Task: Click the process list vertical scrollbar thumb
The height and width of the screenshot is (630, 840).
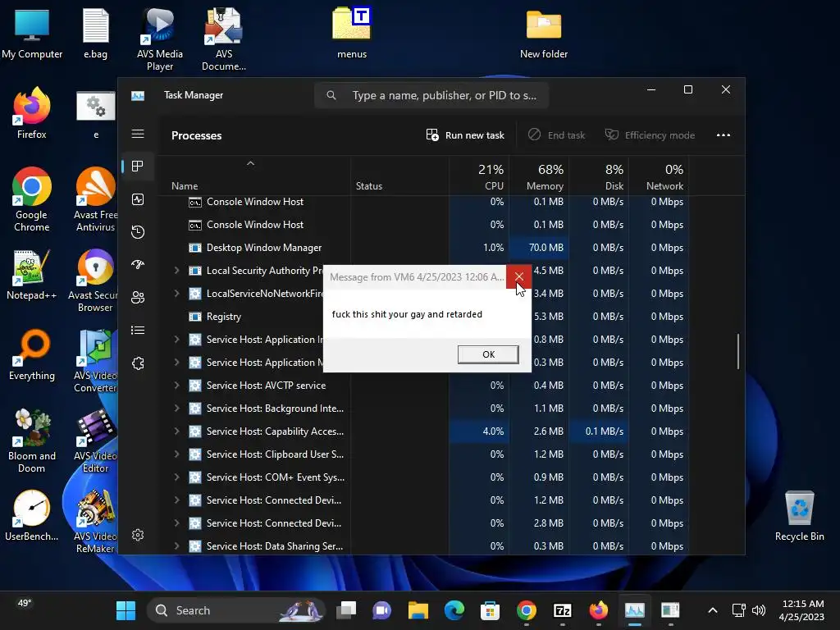Action: [x=738, y=351]
